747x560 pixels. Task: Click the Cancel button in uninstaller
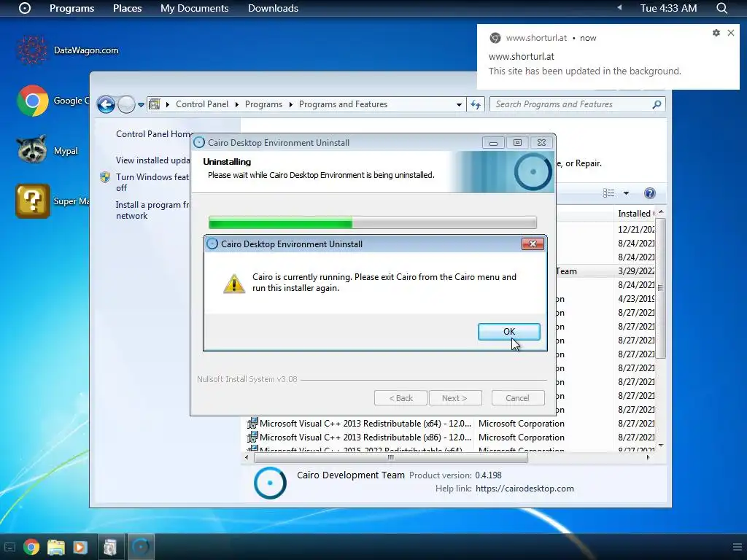(x=517, y=398)
